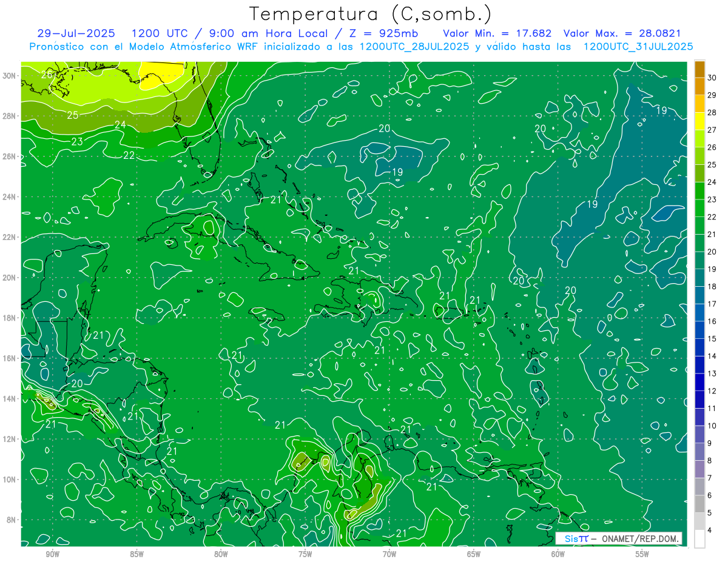The height and width of the screenshot is (562, 728).
Task: Click the 24N latitude axis label
Action: (10, 197)
